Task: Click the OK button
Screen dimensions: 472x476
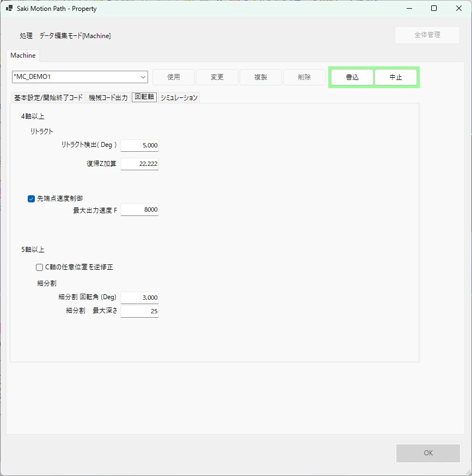Action: point(428,453)
